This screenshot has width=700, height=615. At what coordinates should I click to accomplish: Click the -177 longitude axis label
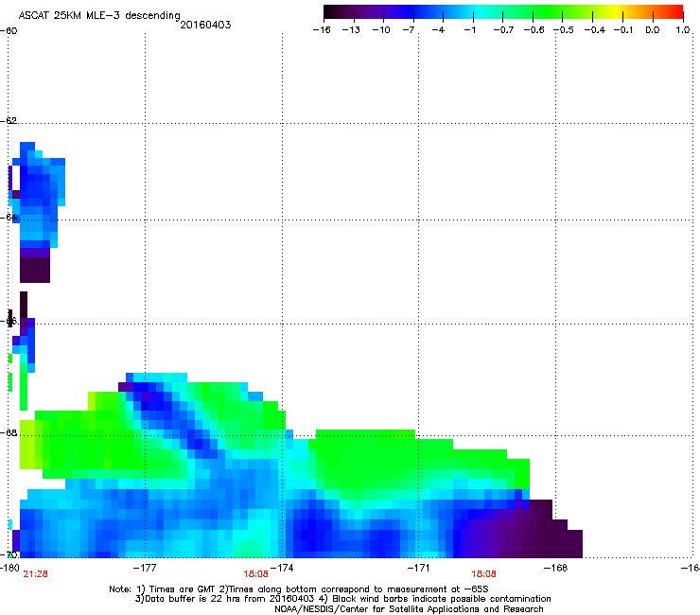pyautogui.click(x=145, y=568)
